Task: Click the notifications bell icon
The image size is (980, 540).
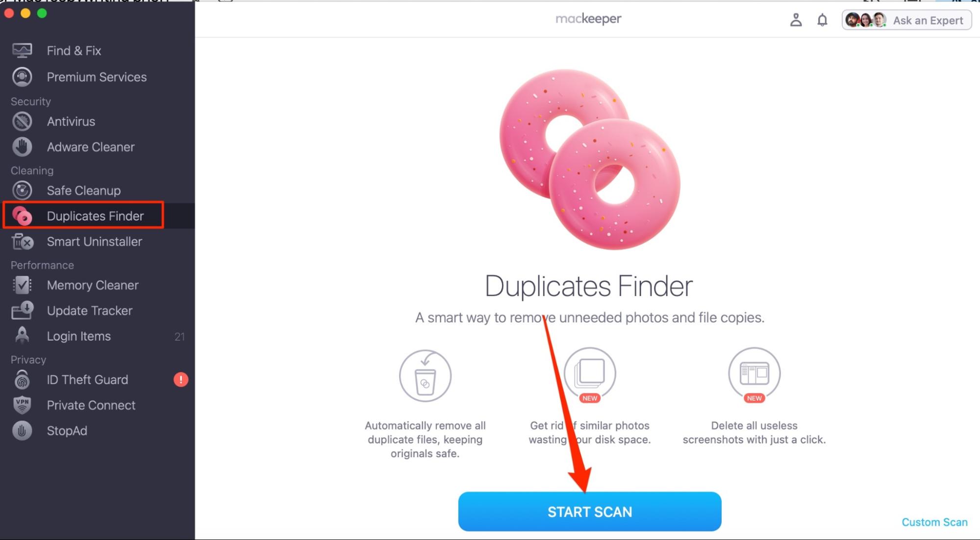Action: (822, 20)
